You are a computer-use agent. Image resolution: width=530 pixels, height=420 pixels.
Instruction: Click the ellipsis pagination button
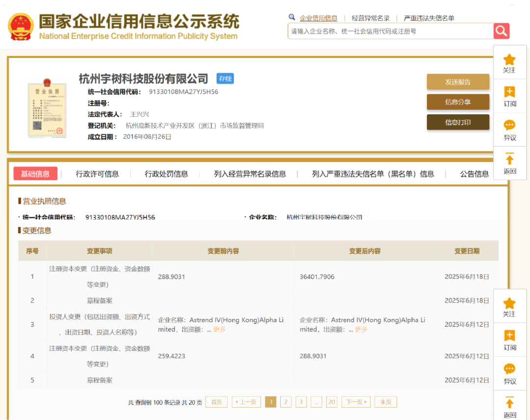pos(317,402)
